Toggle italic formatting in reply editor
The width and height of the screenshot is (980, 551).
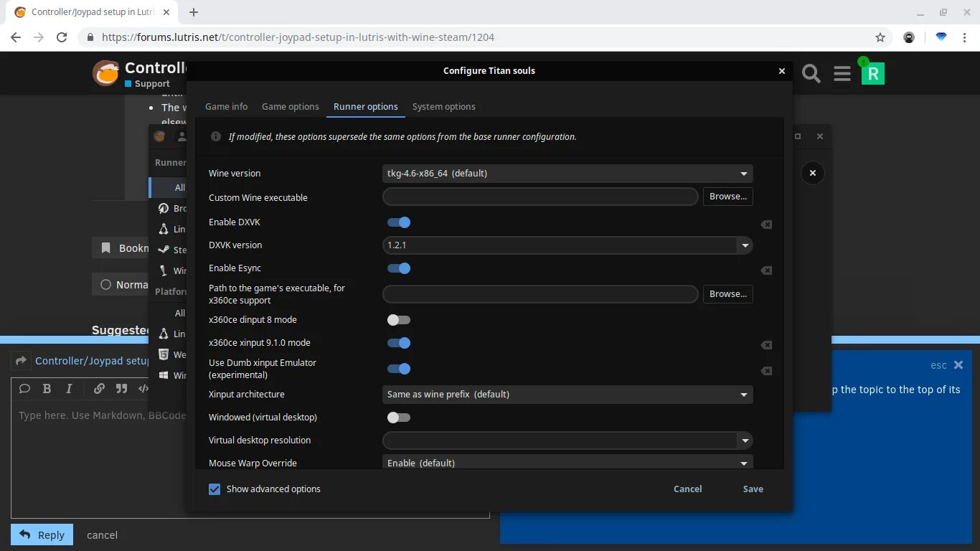coord(69,388)
